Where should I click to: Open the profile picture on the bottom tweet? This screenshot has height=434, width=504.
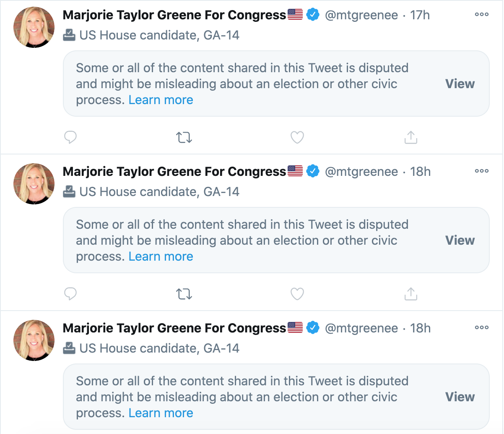tap(34, 340)
